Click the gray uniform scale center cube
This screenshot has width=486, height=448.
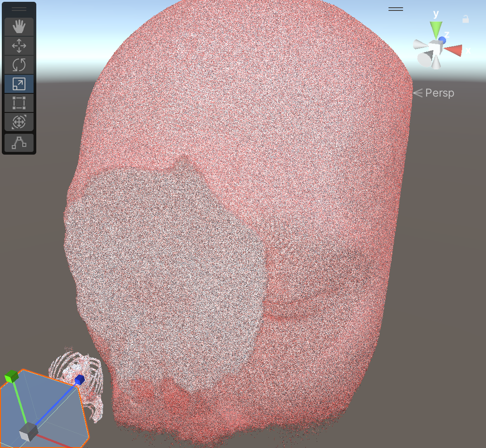tap(29, 432)
